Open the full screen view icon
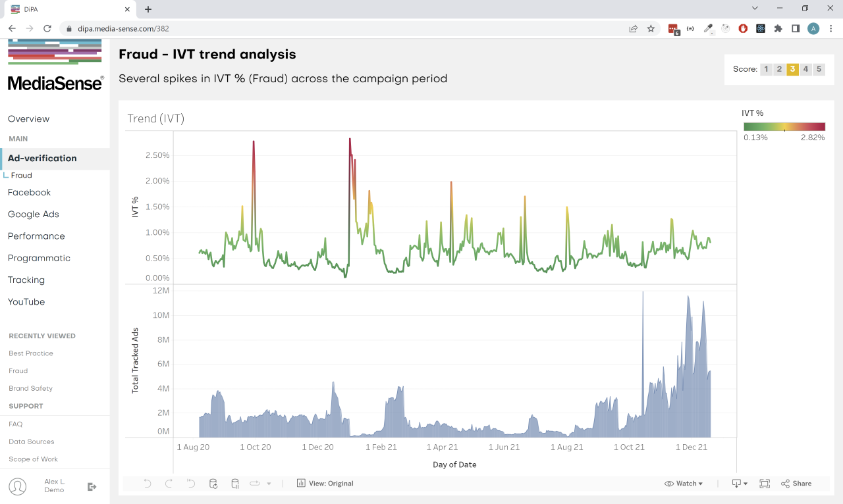 point(764,484)
